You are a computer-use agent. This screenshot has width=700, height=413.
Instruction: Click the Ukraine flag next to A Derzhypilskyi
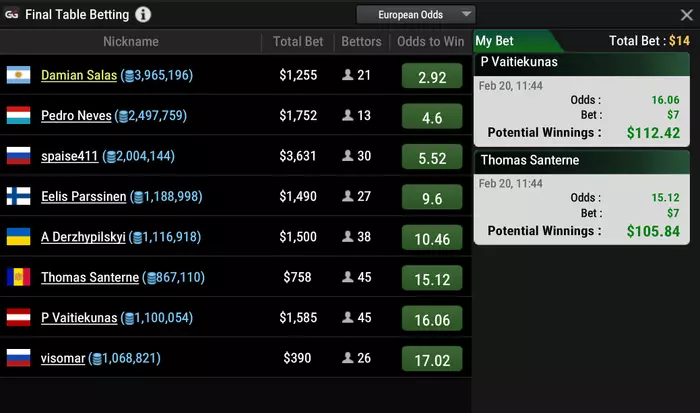click(18, 237)
